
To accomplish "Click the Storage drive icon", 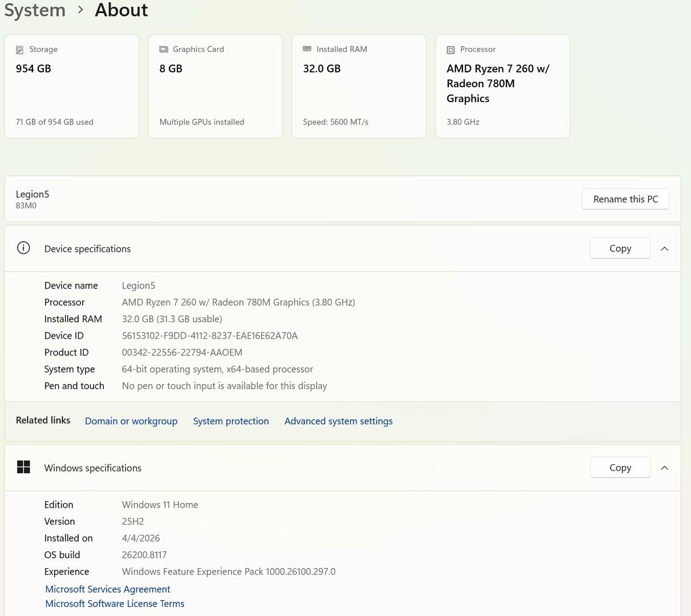I will click(x=20, y=50).
